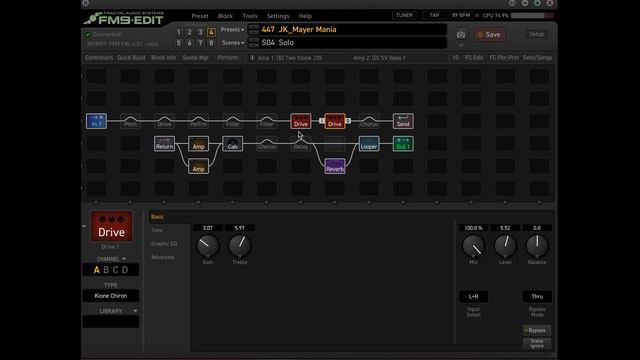Select the red Drive block
The height and width of the screenshot is (360, 640).
(x=301, y=121)
